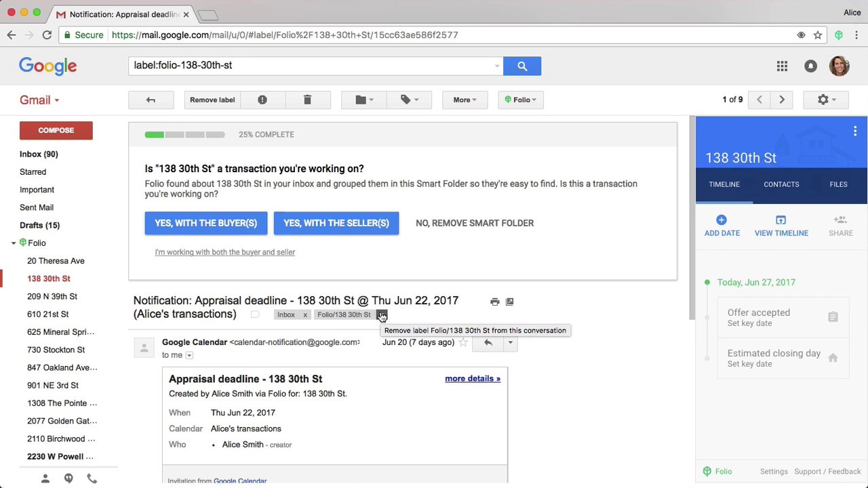
Task: Open Folio panel three-dot menu
Action: (x=855, y=131)
